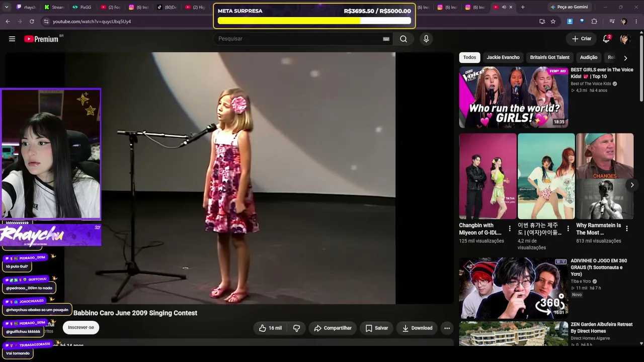Open options for the Korean-titled short
644x362 pixels.
tap(568, 229)
